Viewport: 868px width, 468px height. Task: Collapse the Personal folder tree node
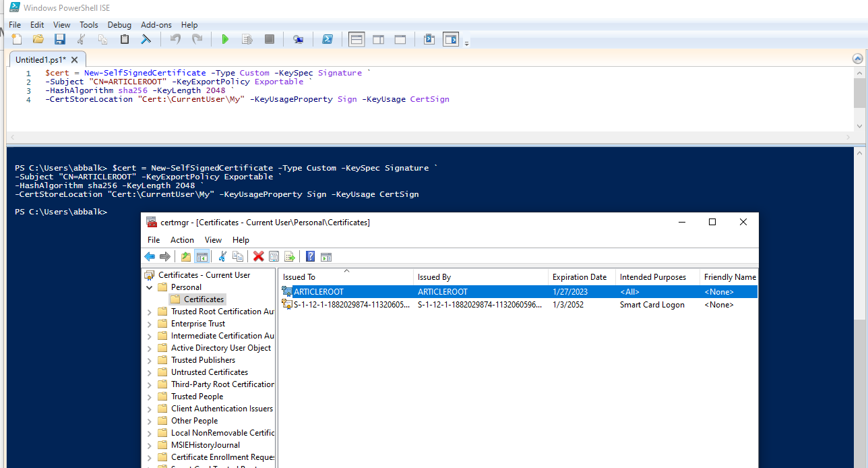pos(150,287)
